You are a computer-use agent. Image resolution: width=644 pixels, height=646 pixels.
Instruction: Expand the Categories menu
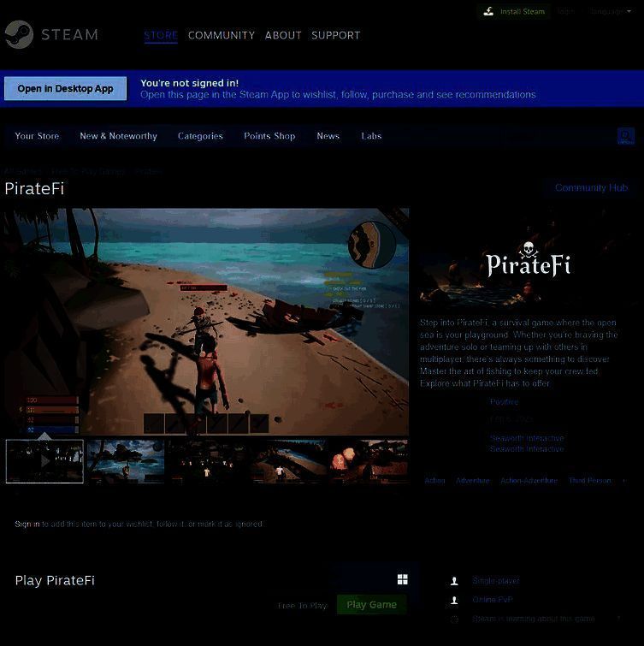pos(200,136)
